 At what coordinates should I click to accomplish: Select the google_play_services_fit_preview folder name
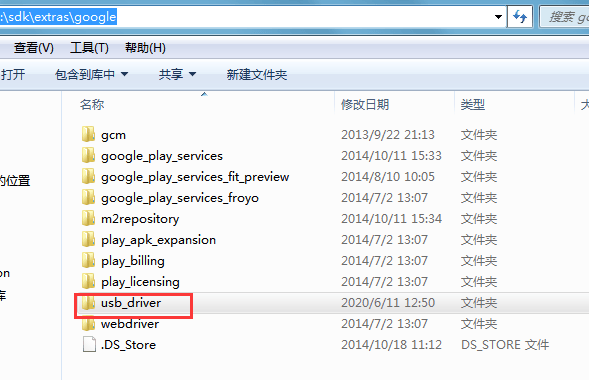tap(195, 177)
